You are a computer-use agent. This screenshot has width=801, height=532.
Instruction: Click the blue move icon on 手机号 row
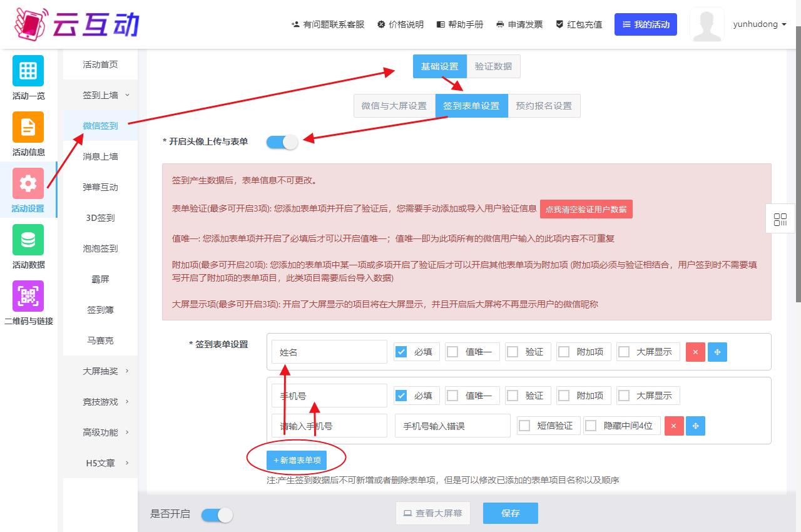695,426
